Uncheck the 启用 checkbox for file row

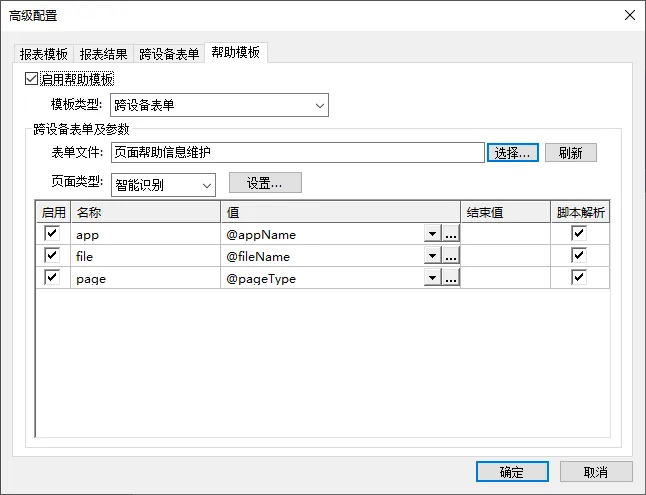click(52, 255)
